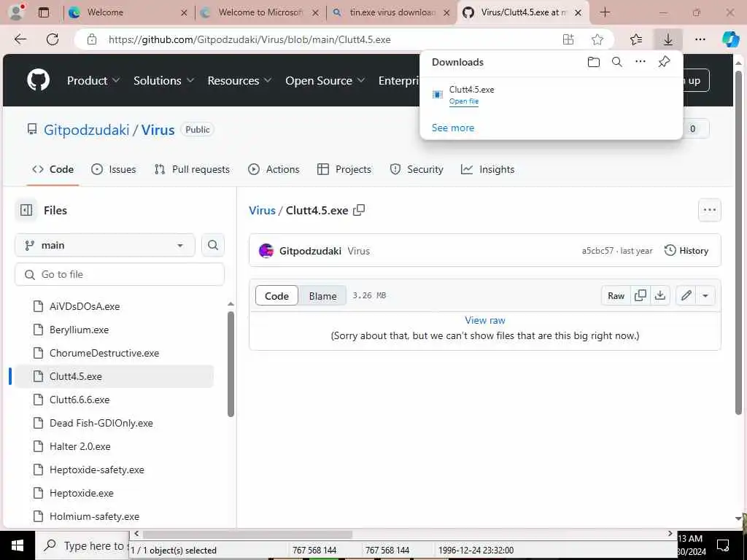The height and width of the screenshot is (560, 747).
Task: Select the Code view button
Action: coord(276,296)
